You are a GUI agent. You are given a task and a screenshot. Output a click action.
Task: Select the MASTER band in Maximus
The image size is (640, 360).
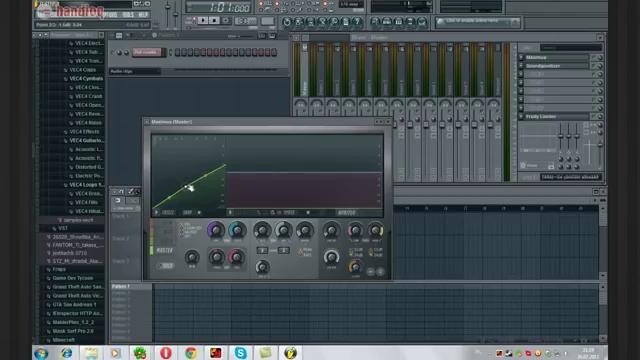(x=164, y=250)
